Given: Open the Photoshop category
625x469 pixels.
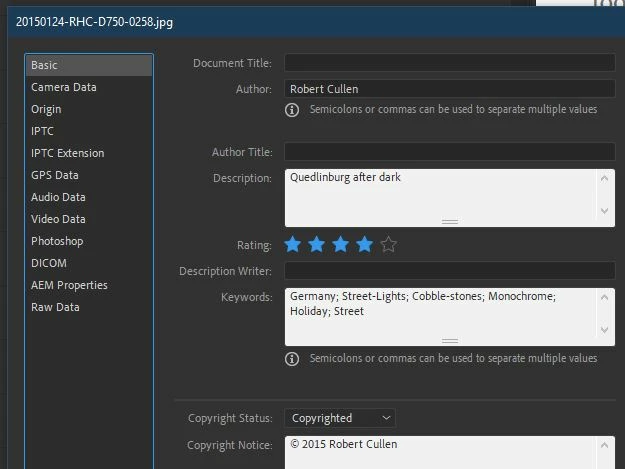Looking at the screenshot, I should (89, 241).
